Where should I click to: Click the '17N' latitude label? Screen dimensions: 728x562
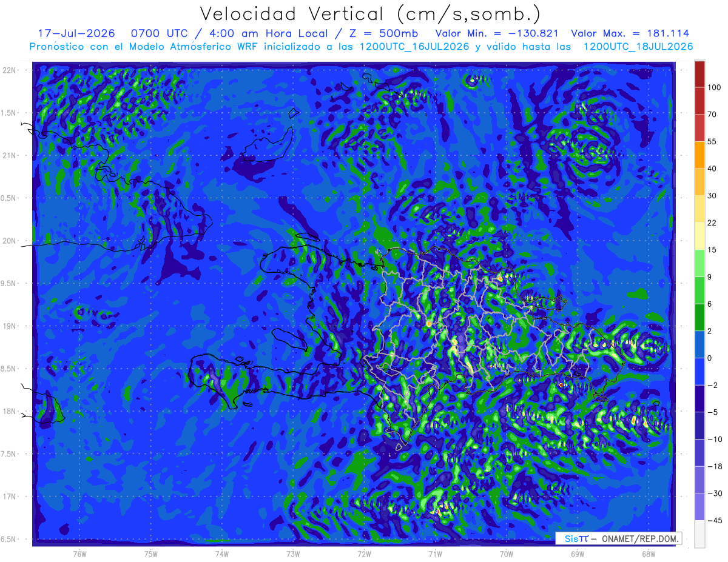(9, 497)
